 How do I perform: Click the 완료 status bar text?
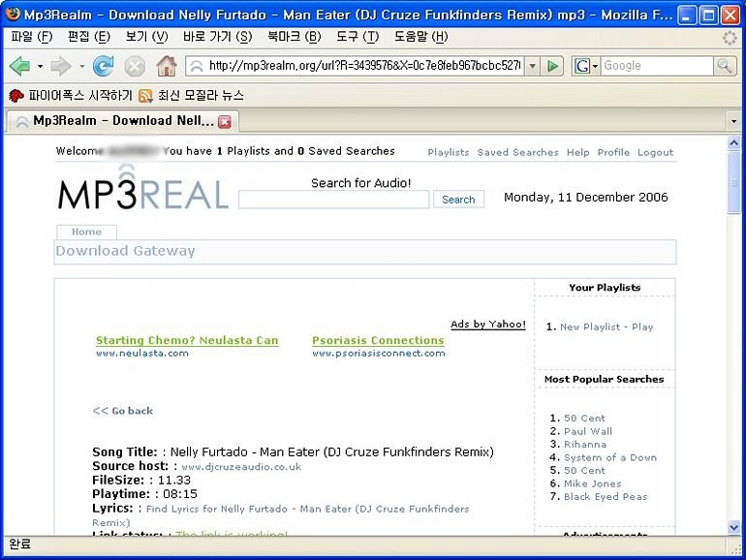pos(20,544)
